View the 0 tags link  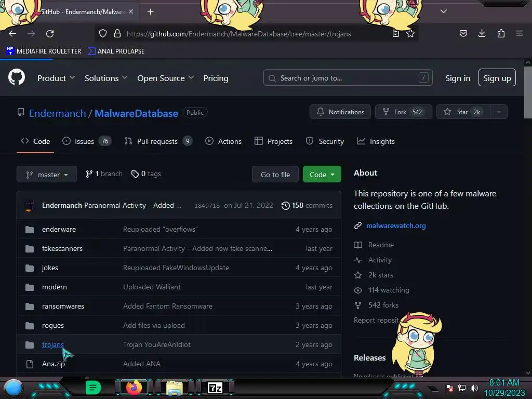pyautogui.click(x=146, y=174)
